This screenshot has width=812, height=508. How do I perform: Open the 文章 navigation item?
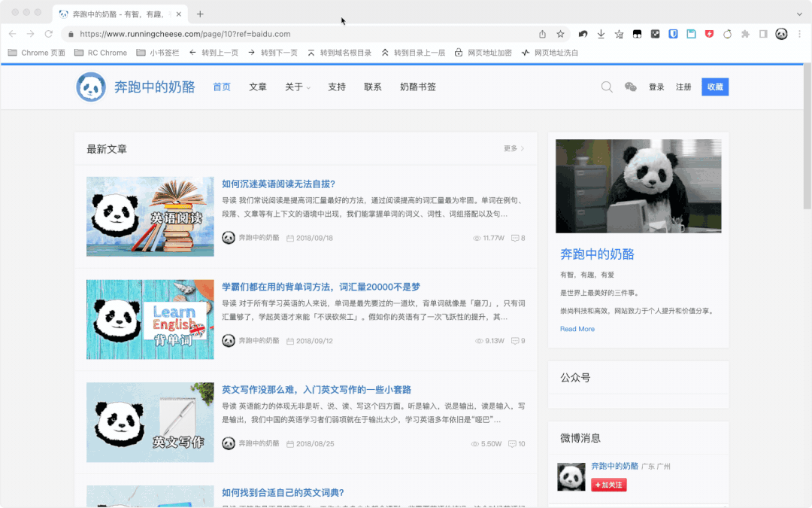pos(258,87)
